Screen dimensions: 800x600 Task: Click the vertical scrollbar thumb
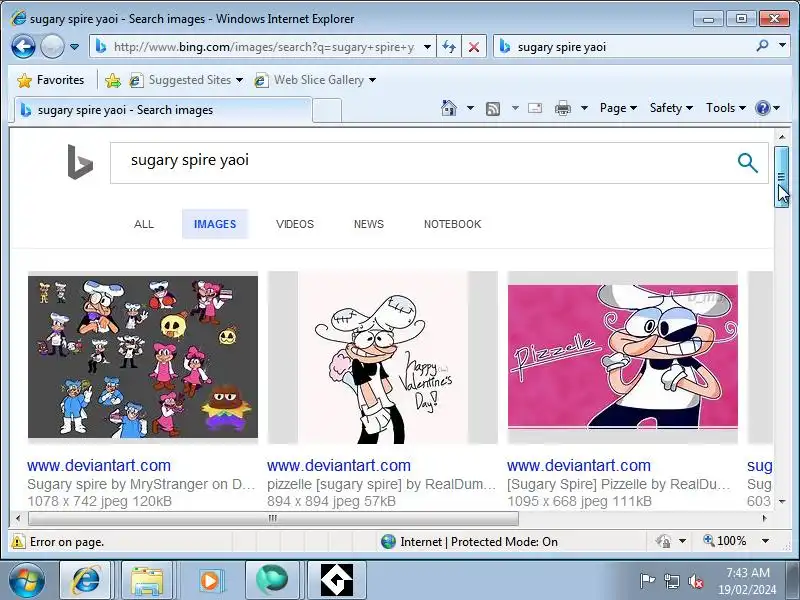781,177
